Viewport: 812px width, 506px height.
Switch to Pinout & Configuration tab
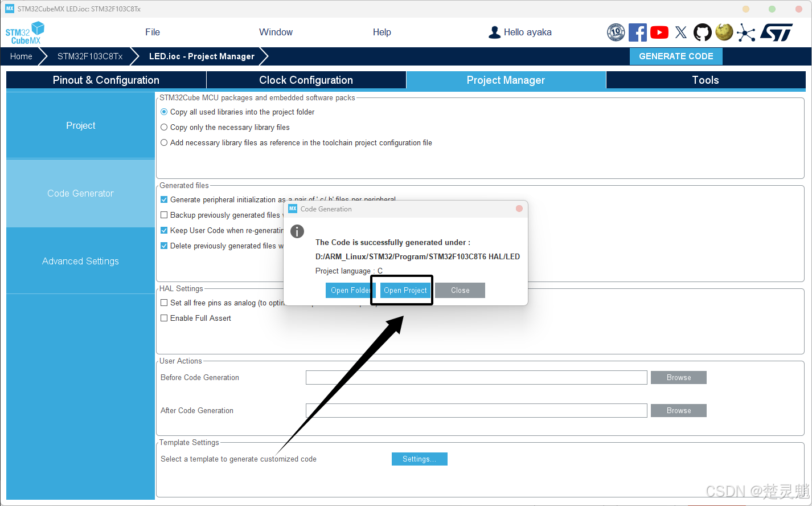(106, 80)
